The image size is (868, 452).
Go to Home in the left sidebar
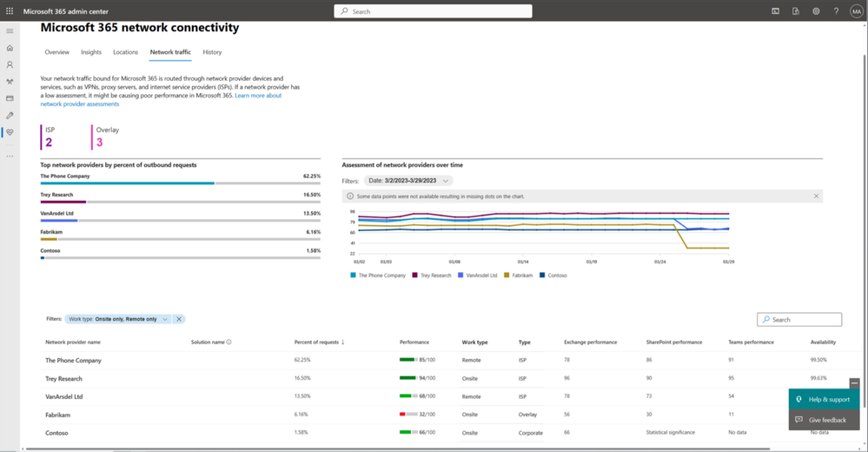pyautogui.click(x=10, y=48)
